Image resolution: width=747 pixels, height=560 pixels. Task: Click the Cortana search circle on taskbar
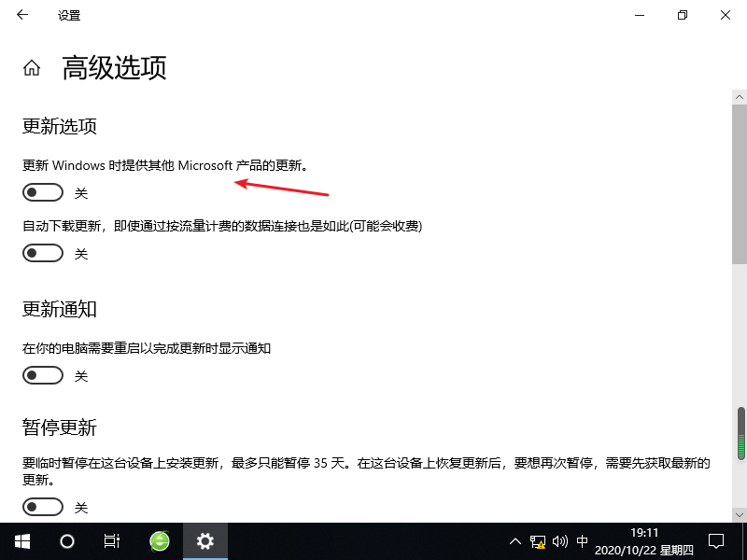point(65,541)
